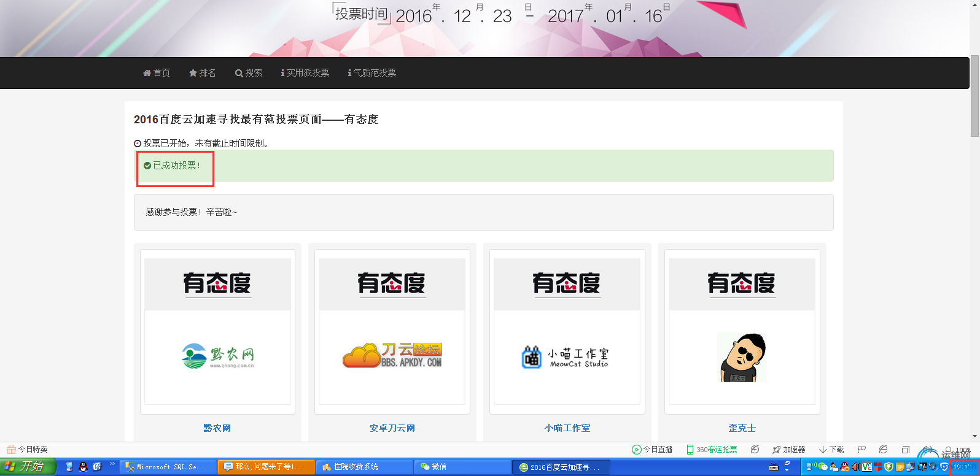Switch to the 住院收费系统 taskbar window

364,467
